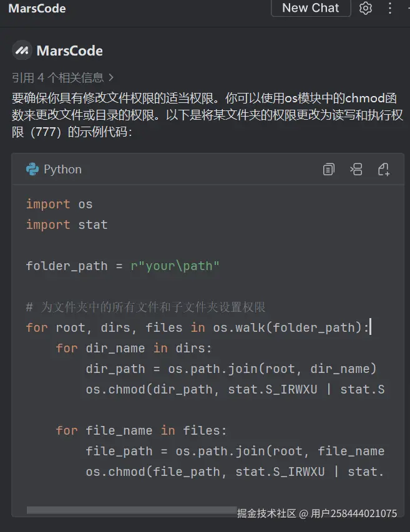Click the 'for dir_name in dirs:' line
This screenshot has height=532, width=410.
pyautogui.click(x=134, y=348)
